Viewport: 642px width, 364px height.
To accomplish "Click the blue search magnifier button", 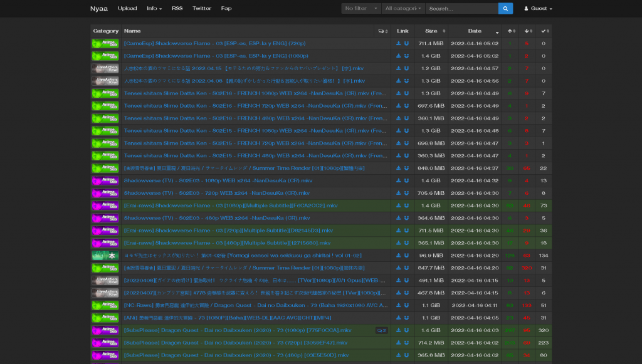I will [x=505, y=9].
